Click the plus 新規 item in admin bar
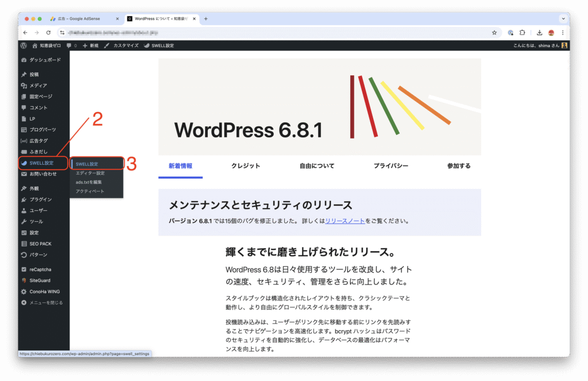The height and width of the screenshot is (381, 588). (90, 45)
